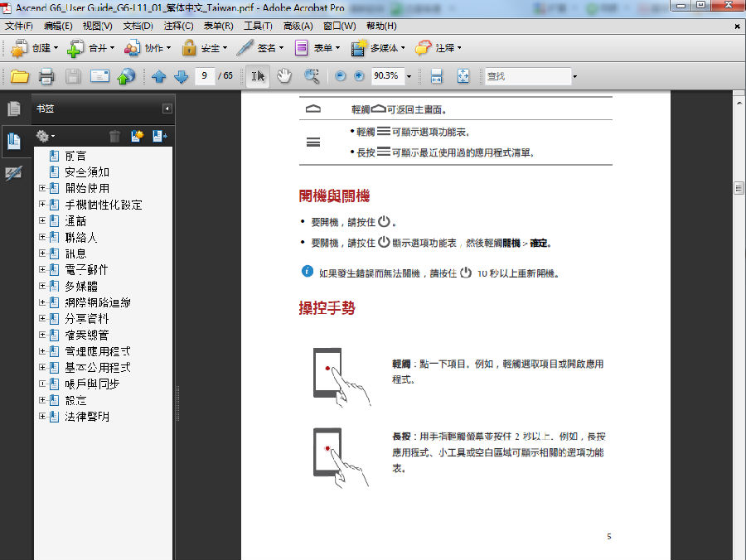Expand the 聯絡人 bookmark

coord(42,237)
